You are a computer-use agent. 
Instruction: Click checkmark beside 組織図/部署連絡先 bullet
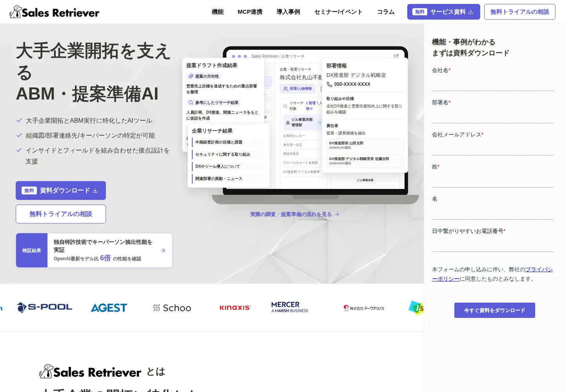(x=19, y=135)
